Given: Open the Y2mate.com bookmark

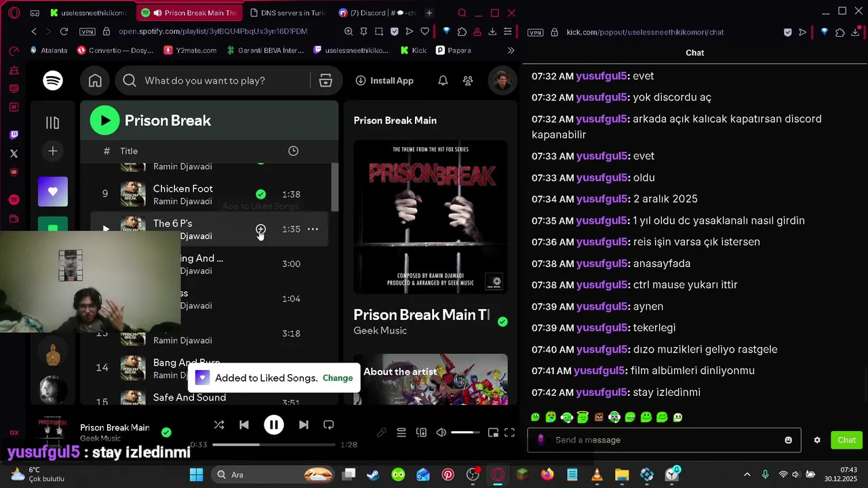Looking at the screenshot, I should coord(190,50).
